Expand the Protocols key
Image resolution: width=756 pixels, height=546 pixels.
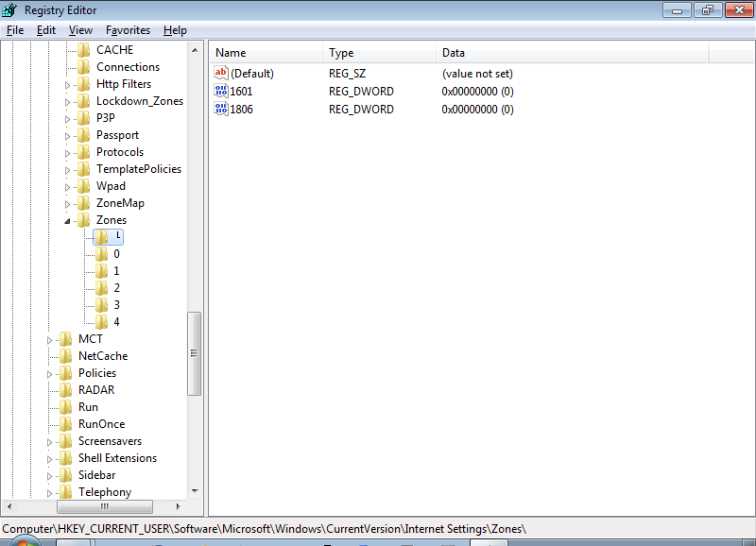(67, 153)
